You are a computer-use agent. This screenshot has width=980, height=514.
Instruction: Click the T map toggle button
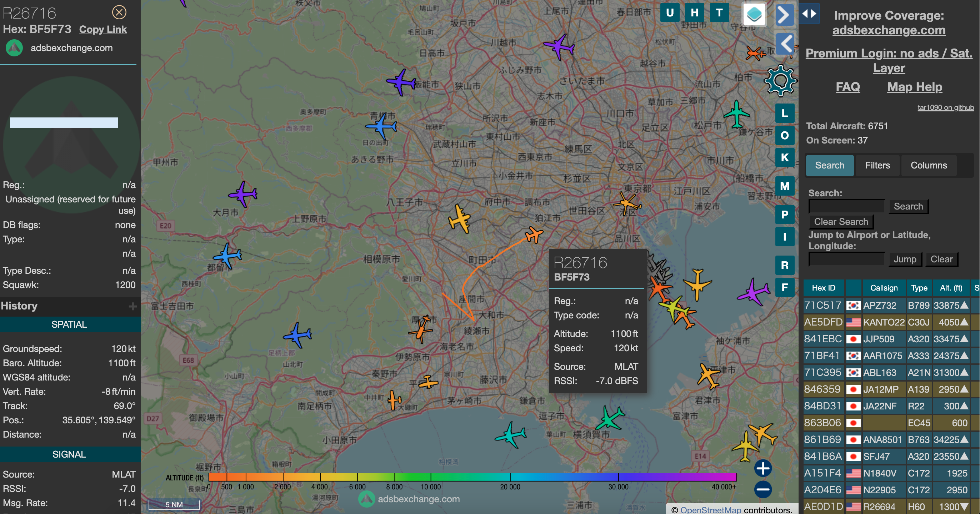pyautogui.click(x=719, y=13)
